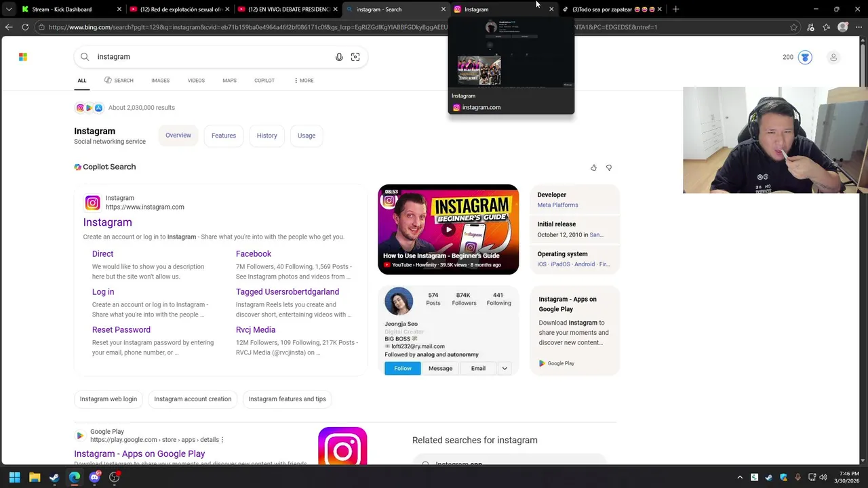Reload the page with refresh icon
This screenshot has height=488, width=868.
[x=25, y=27]
